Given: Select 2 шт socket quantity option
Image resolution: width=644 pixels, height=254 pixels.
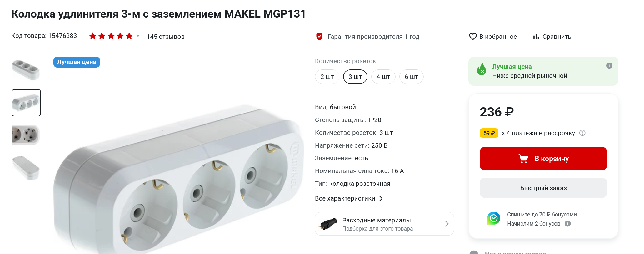Looking at the screenshot, I should click(x=327, y=77).
